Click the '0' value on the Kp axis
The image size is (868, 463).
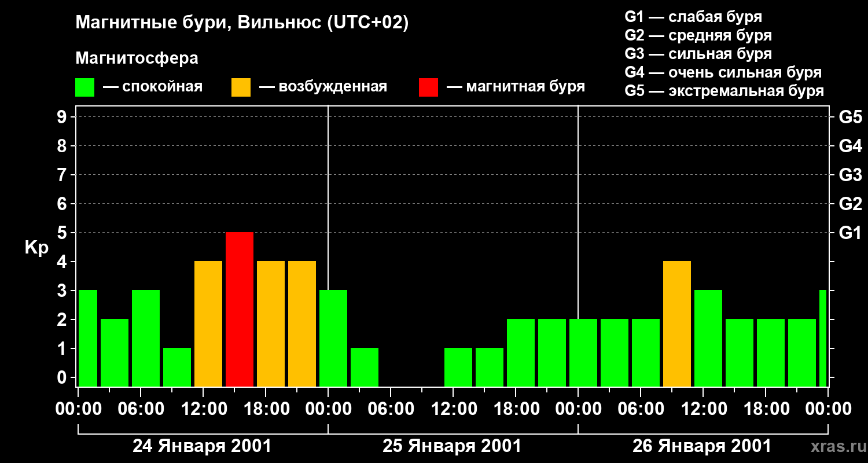point(63,377)
